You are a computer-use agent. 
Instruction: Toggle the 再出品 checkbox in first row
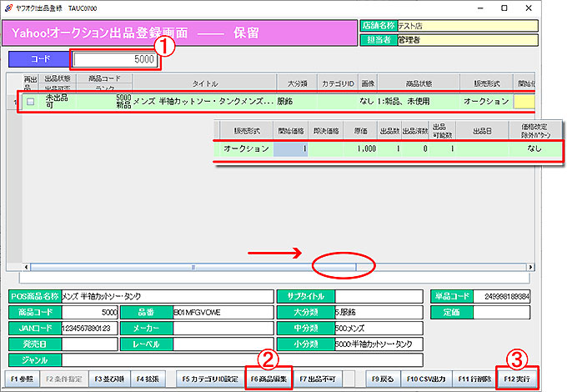[x=30, y=101]
